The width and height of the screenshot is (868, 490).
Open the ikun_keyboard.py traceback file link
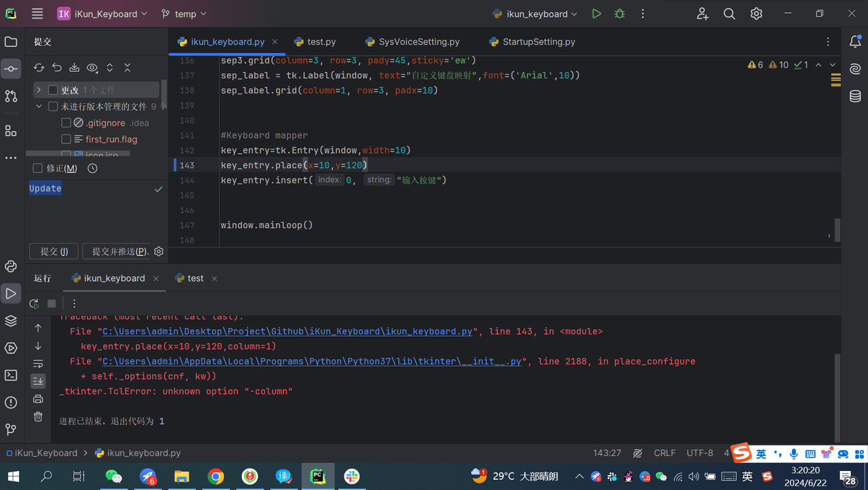coord(287,331)
